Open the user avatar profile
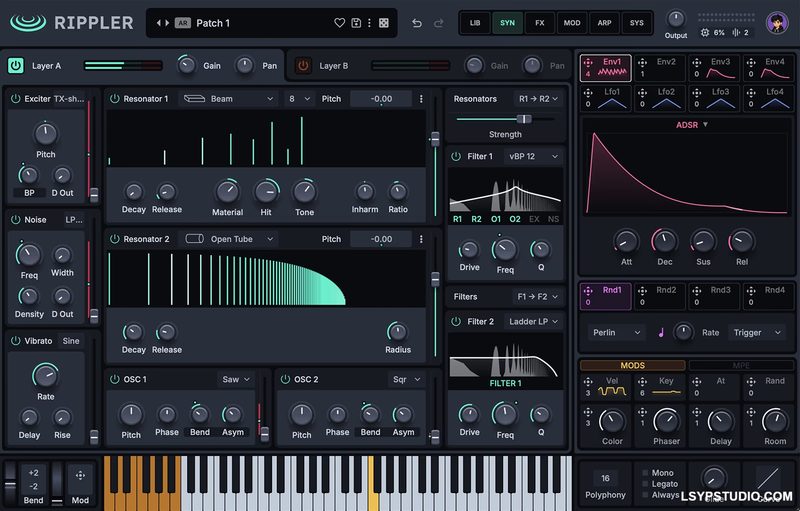Image resolution: width=800 pixels, height=511 pixels. (x=777, y=23)
